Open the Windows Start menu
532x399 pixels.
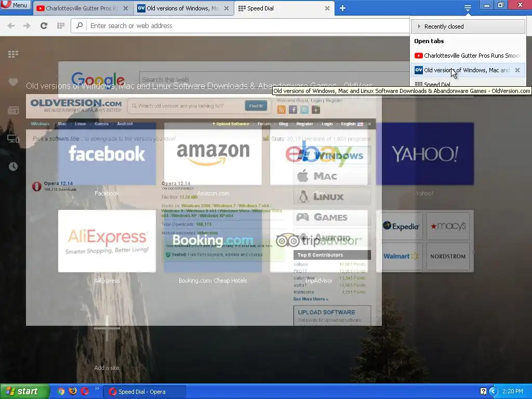pos(25,392)
